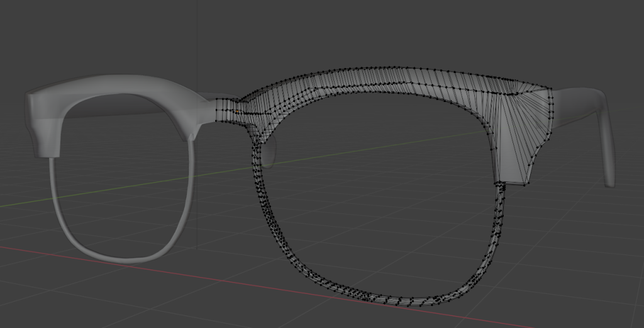The height and width of the screenshot is (328, 644).
Task: Click the orange selected vertex on the bridge
Action: [237, 112]
